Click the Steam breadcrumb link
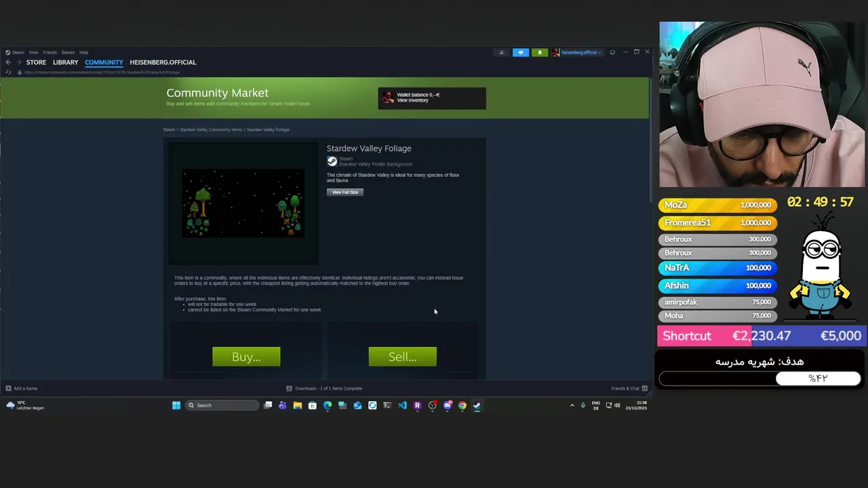 pyautogui.click(x=168, y=129)
